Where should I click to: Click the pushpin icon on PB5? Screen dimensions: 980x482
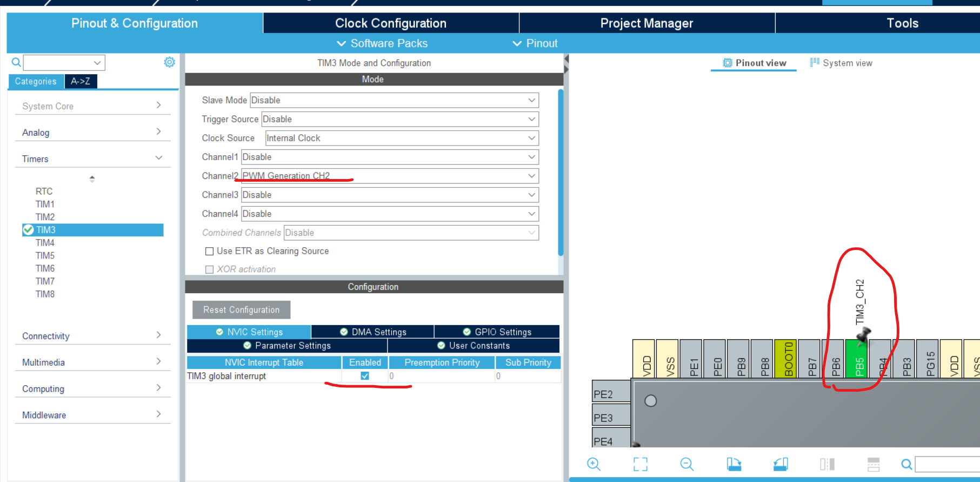[x=863, y=336]
